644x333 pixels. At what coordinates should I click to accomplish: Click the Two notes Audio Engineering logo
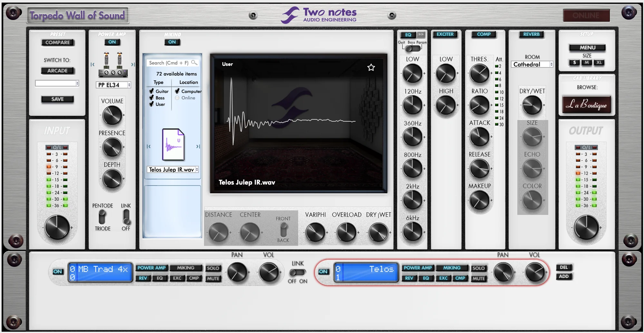coord(319,15)
